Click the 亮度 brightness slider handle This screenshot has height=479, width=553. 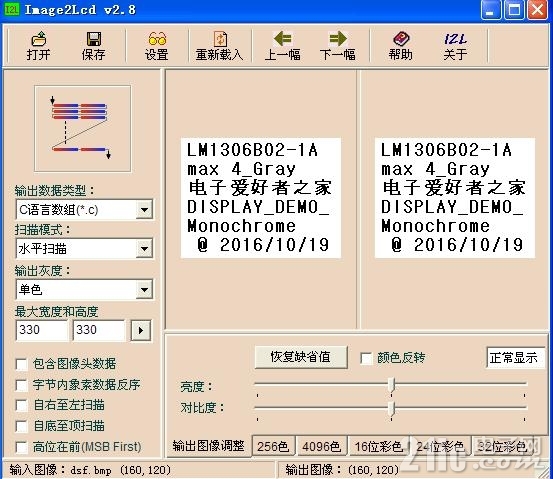391,384
